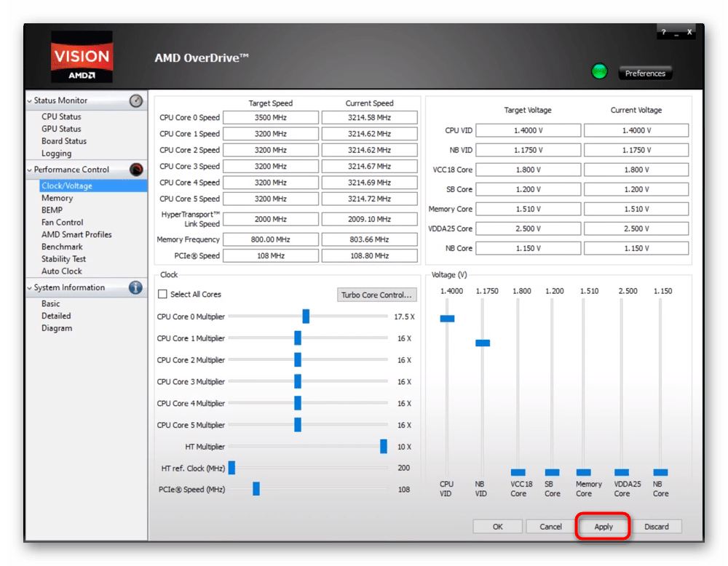Click the CPU Core 0 Multiplier slider handle
The width and height of the screenshot is (728, 566).
(x=306, y=316)
